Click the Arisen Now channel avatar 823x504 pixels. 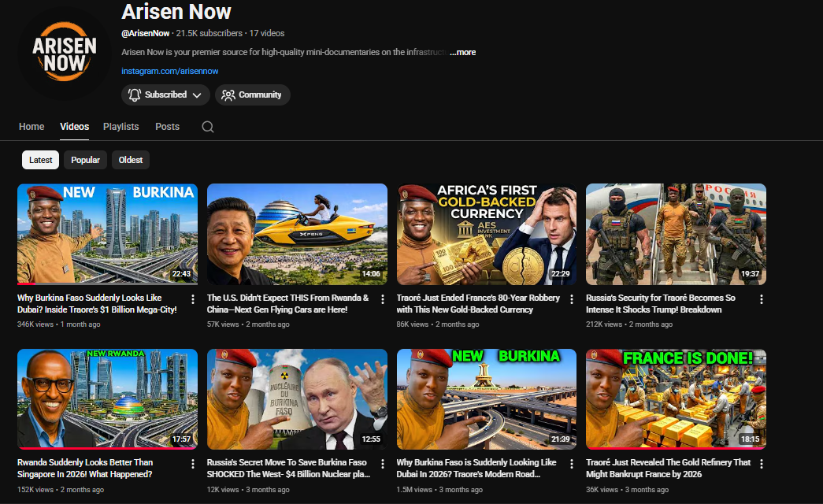coord(65,54)
